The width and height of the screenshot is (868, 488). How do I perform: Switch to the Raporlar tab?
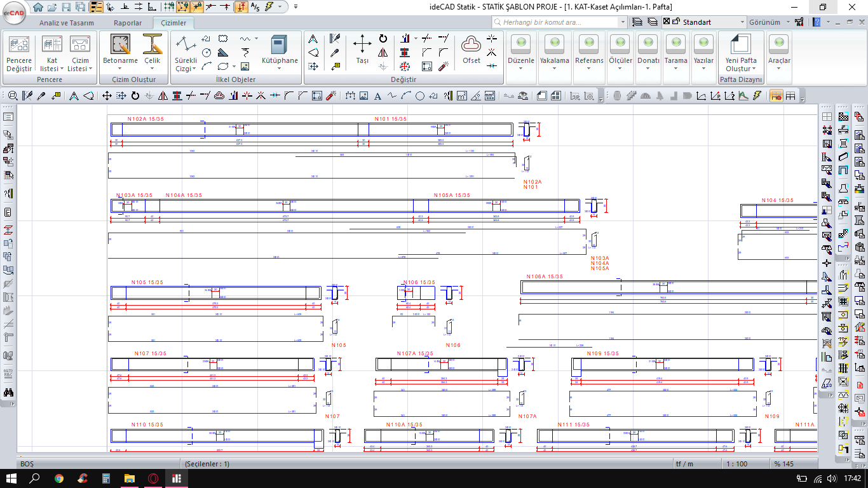(x=128, y=23)
